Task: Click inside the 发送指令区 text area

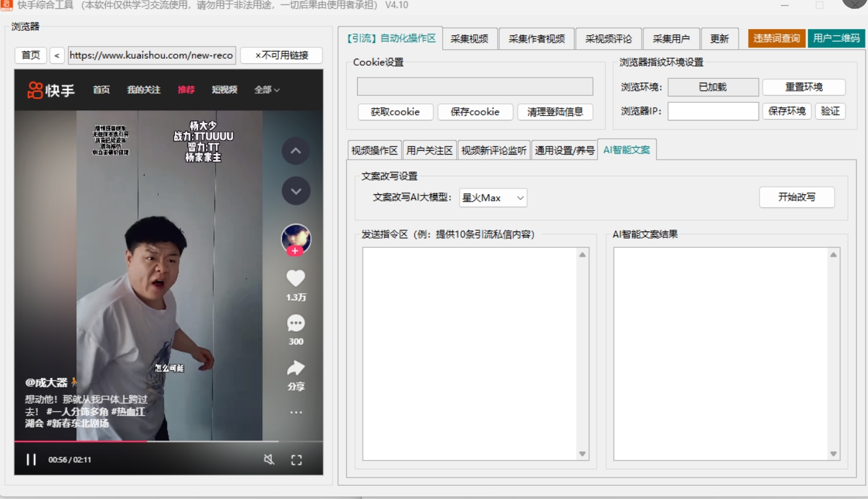Action: point(471,353)
